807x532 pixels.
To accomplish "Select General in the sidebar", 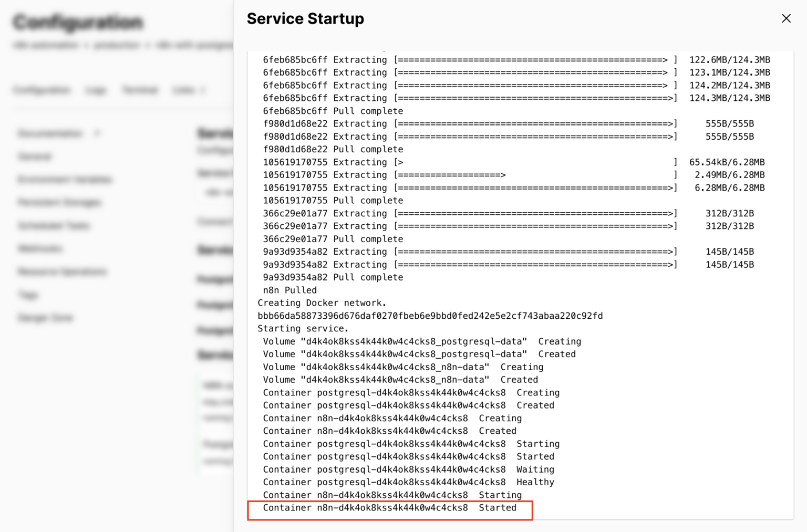I will click(34, 156).
